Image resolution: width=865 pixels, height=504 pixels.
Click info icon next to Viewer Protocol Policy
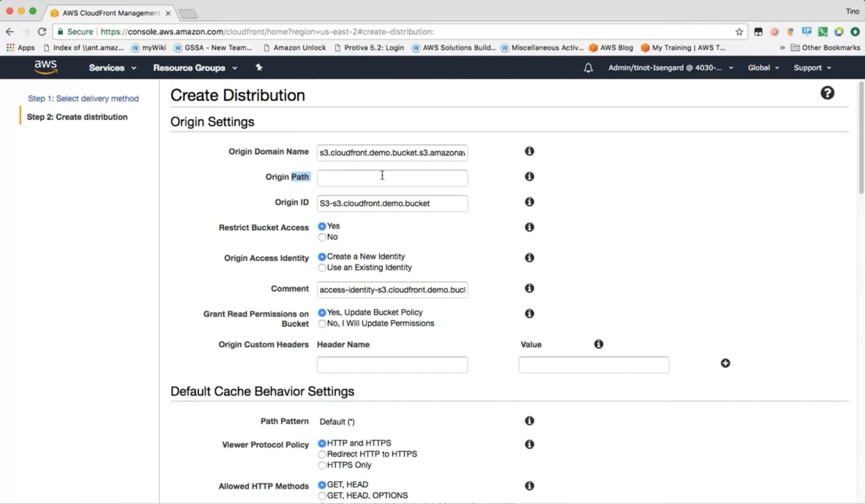pyautogui.click(x=529, y=444)
